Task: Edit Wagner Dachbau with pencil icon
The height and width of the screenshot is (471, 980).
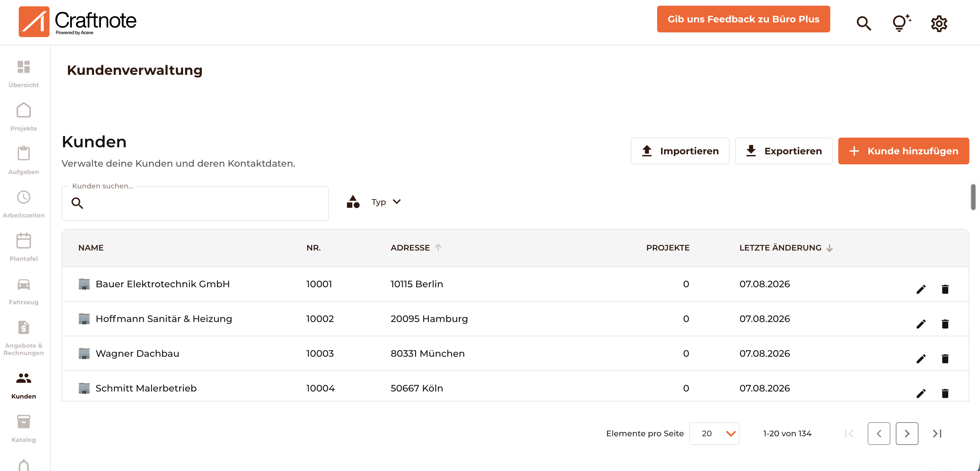Action: [921, 359]
